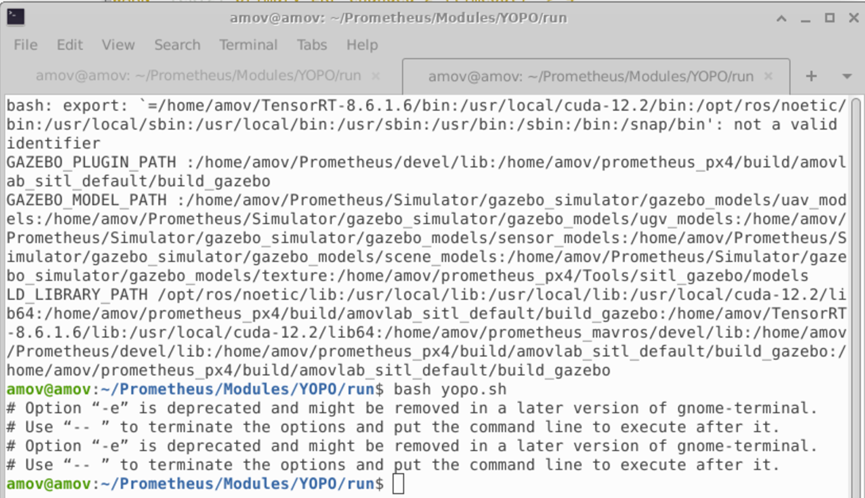
Task: Focus the command prompt cursor line
Action: pos(426,484)
